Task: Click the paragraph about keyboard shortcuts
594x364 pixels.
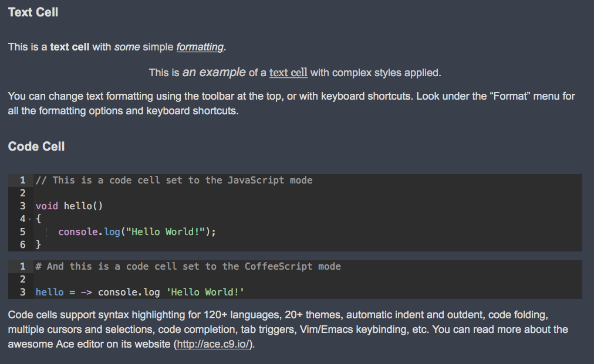Action: [291, 103]
